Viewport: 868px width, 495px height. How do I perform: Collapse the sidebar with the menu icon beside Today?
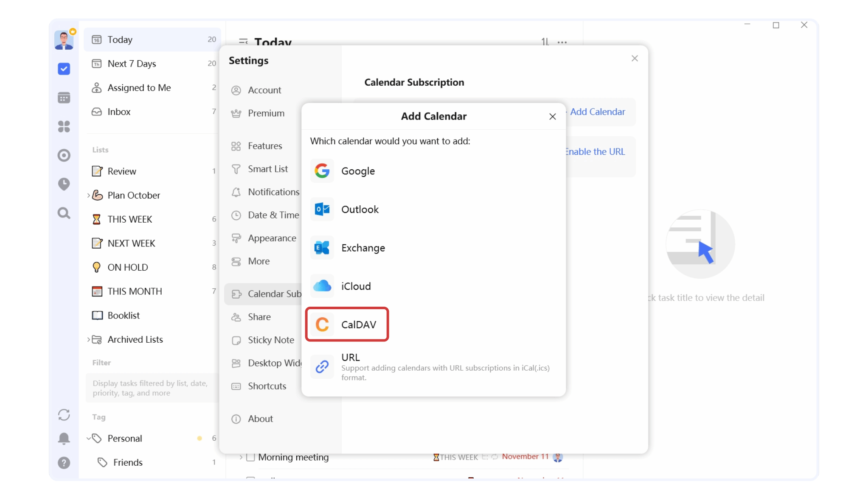pos(243,42)
